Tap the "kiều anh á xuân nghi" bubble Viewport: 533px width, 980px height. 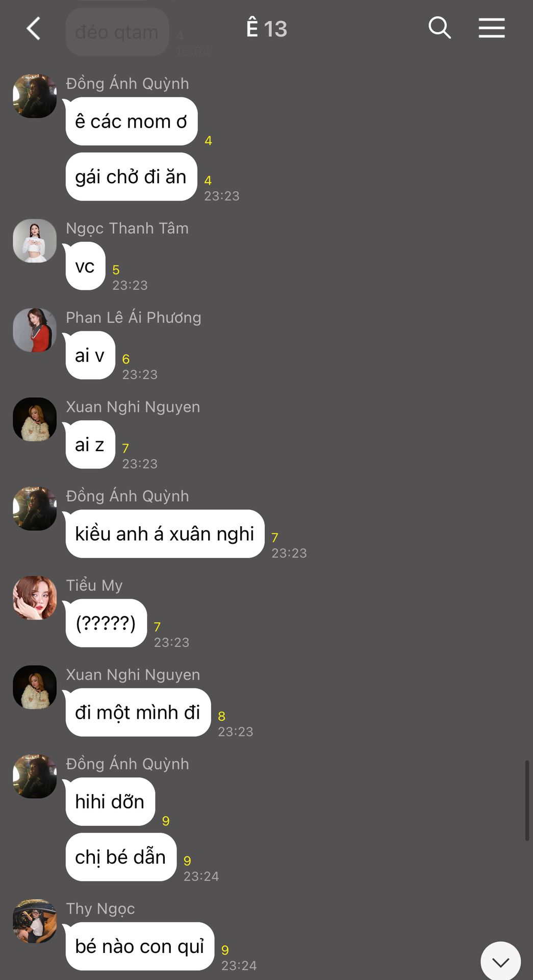point(165,534)
